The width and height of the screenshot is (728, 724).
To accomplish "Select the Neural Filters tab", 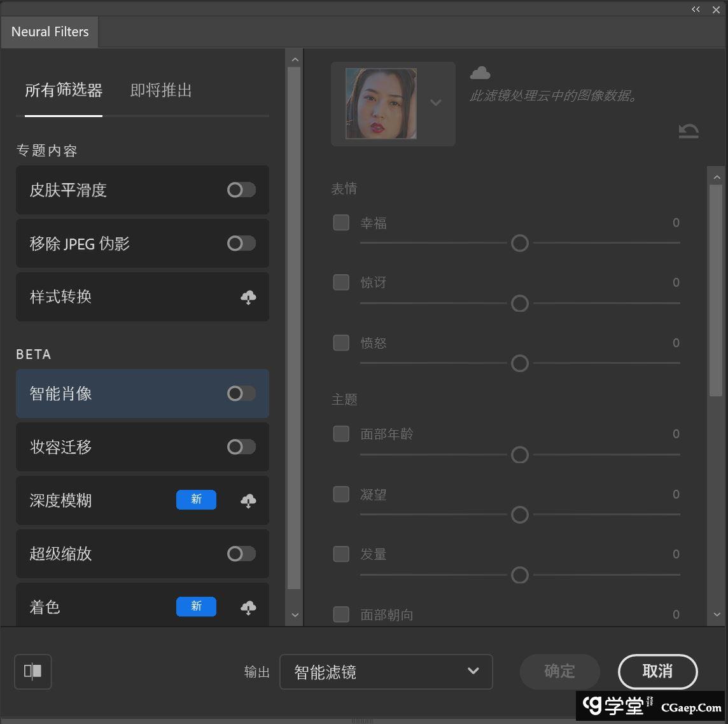I will (x=50, y=32).
